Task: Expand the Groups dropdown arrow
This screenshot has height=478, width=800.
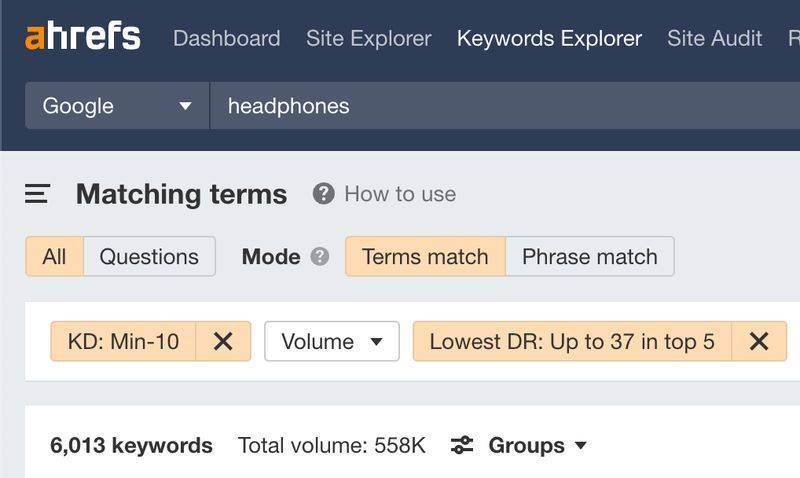Action: click(x=581, y=446)
